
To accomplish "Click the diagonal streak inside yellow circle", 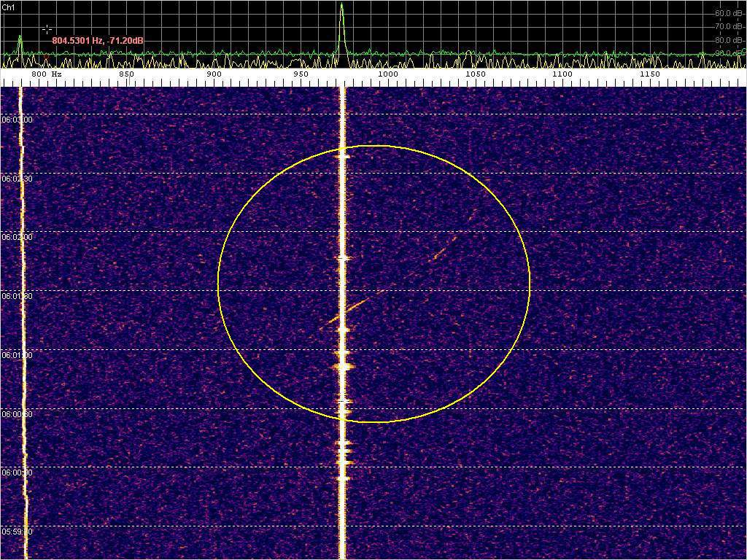I will (x=357, y=305).
